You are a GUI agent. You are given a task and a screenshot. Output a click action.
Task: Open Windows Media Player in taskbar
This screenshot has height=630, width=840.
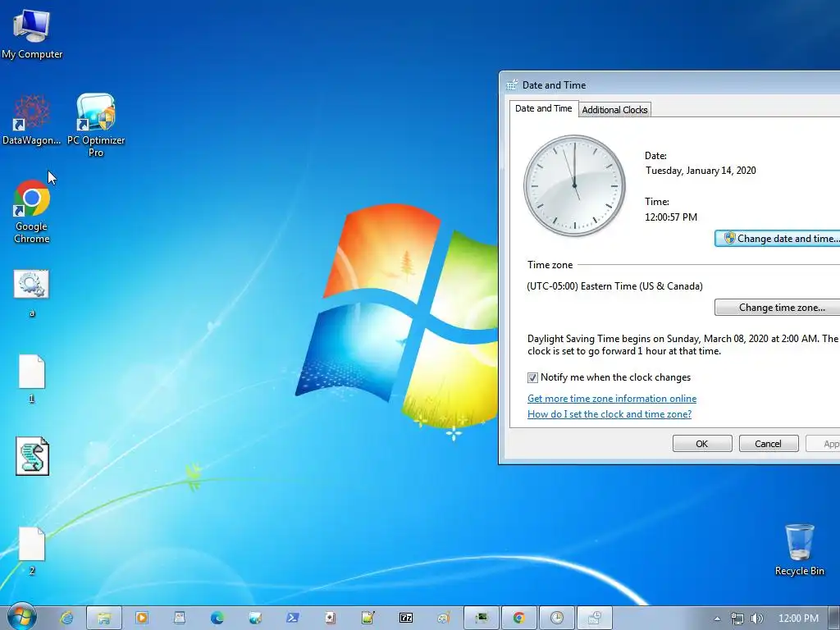pos(142,619)
